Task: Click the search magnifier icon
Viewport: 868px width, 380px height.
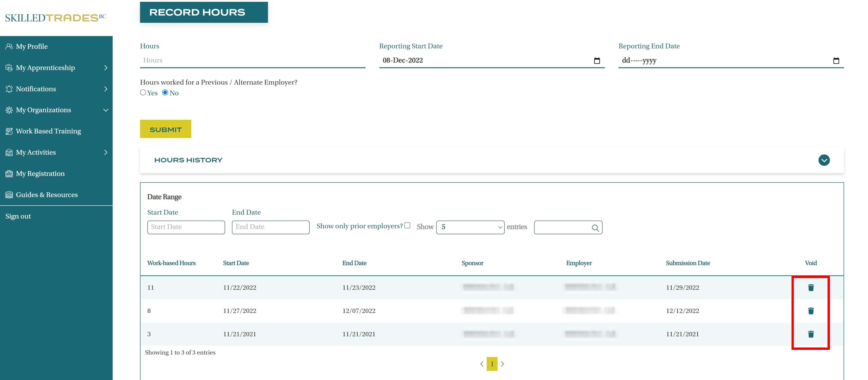Action: [595, 228]
